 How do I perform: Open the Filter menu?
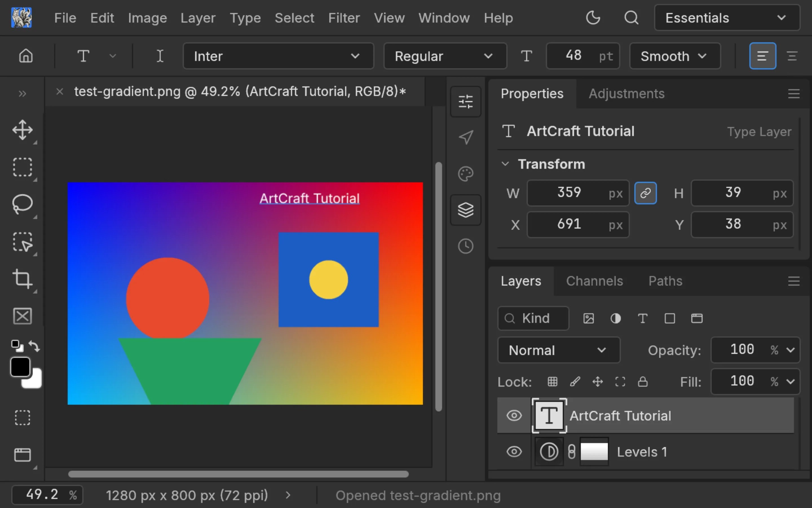[x=344, y=18]
